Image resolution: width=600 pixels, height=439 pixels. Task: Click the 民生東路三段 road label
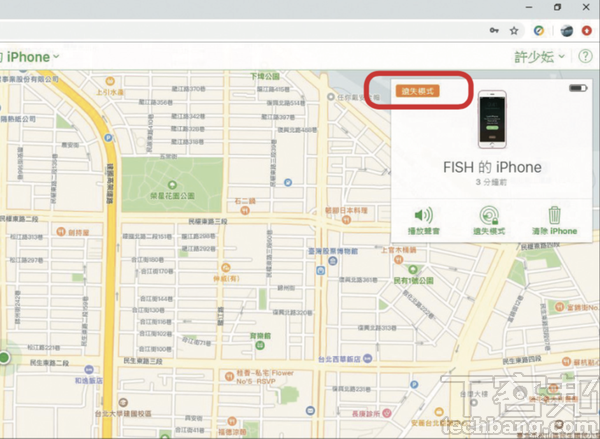(143, 361)
